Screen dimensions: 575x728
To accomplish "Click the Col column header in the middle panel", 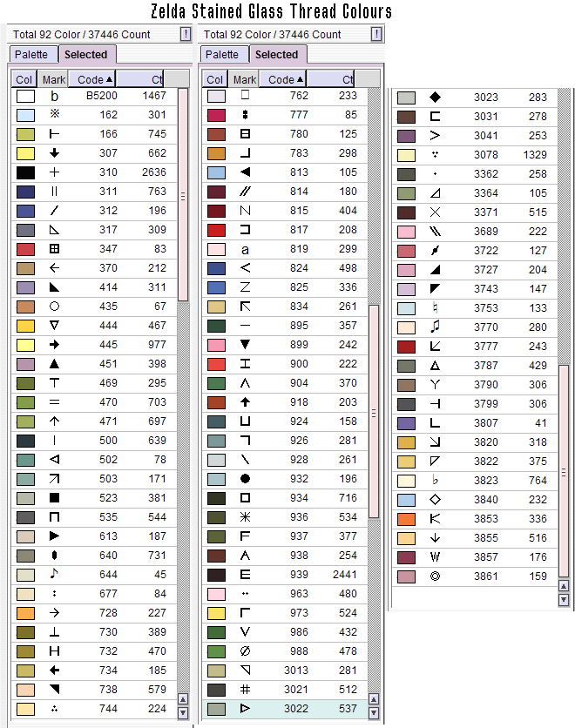I will tap(215, 79).
